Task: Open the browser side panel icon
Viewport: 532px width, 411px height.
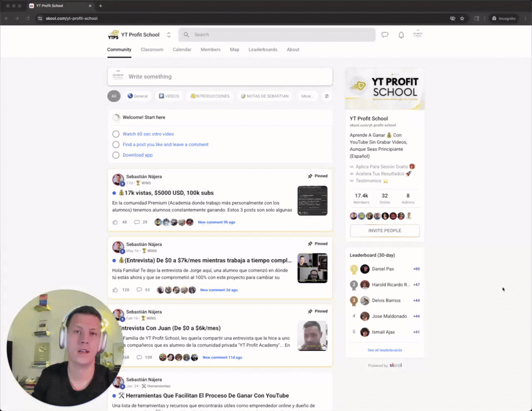Action: click(x=477, y=18)
